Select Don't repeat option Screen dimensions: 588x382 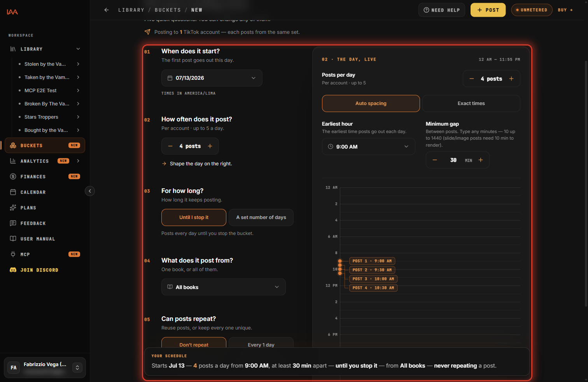coord(194,343)
